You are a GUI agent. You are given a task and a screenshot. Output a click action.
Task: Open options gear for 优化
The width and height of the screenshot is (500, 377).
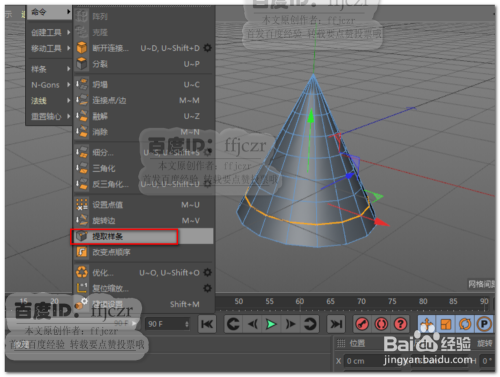(x=208, y=273)
